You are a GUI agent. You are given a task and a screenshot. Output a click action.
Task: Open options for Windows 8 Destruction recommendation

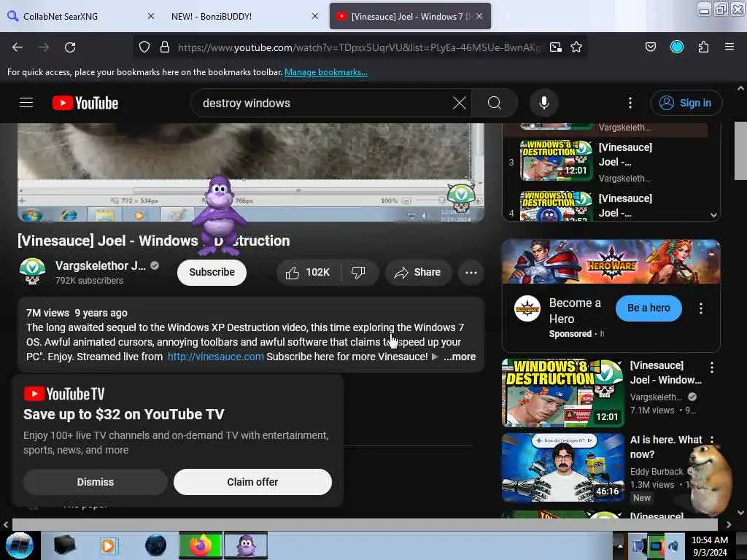pos(712,367)
